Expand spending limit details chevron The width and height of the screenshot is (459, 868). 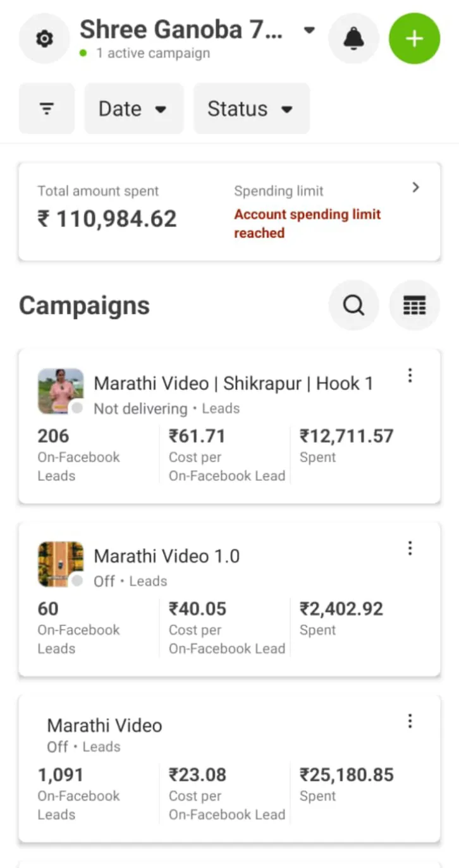click(x=415, y=188)
